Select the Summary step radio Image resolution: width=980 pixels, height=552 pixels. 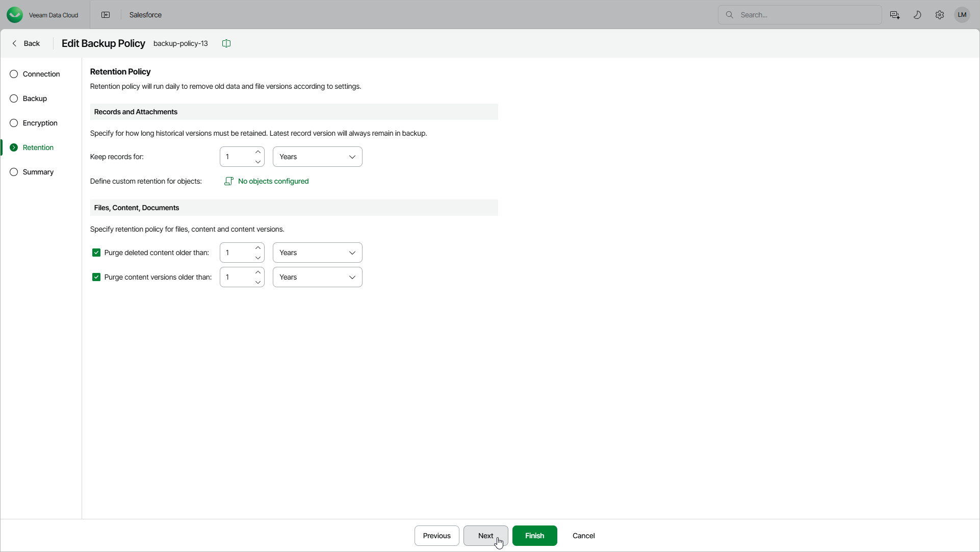click(14, 172)
